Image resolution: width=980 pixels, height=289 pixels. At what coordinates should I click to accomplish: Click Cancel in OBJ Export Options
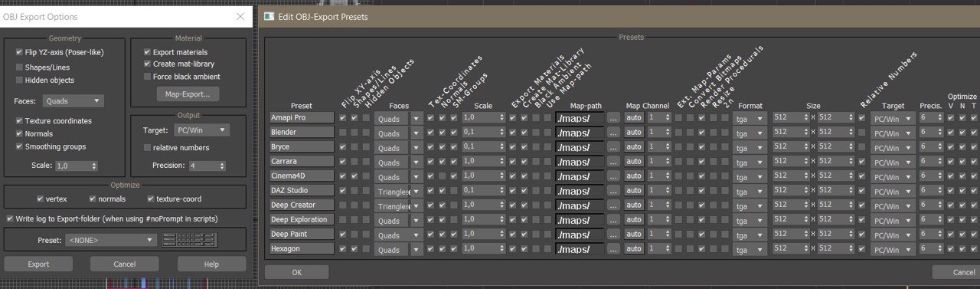tap(124, 264)
